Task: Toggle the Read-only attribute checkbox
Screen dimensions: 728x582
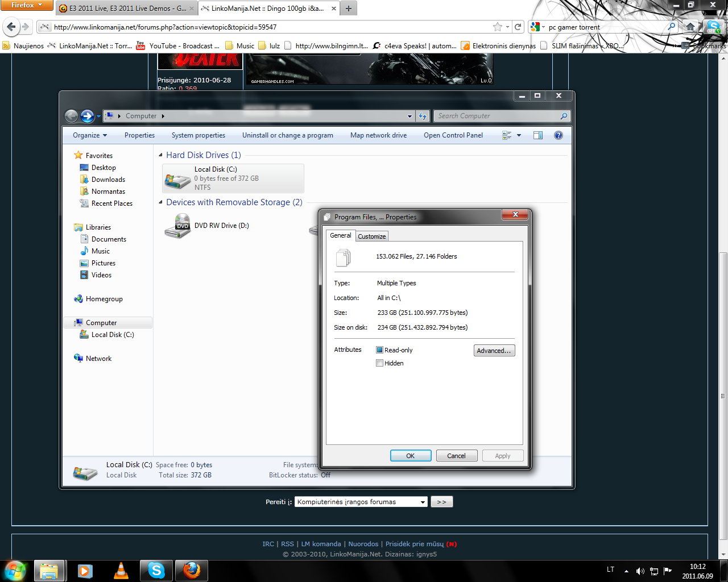Action: pyautogui.click(x=379, y=350)
